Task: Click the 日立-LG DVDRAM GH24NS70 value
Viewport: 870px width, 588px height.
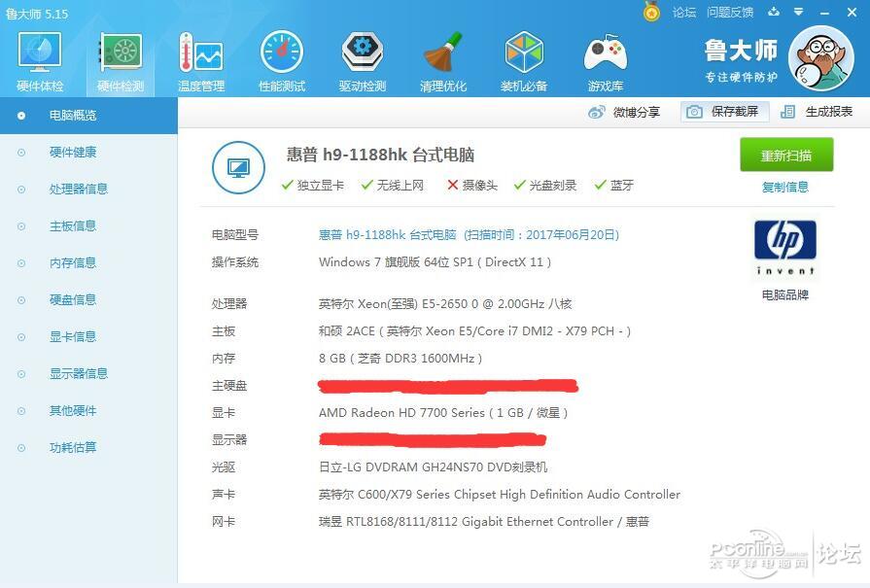Action: 433,467
